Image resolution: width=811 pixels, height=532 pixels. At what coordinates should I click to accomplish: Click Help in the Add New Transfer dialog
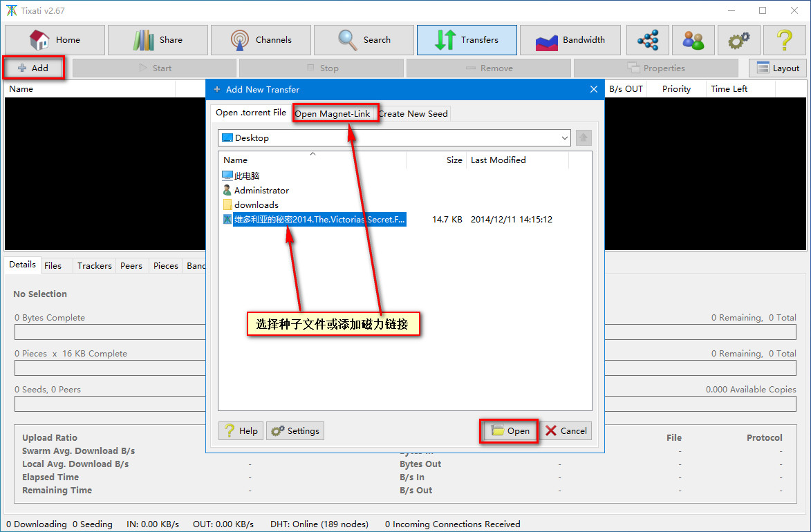point(241,430)
